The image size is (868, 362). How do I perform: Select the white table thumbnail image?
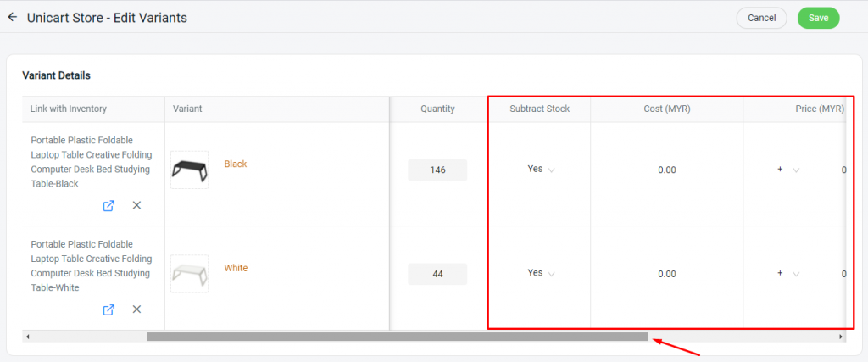coord(189,274)
